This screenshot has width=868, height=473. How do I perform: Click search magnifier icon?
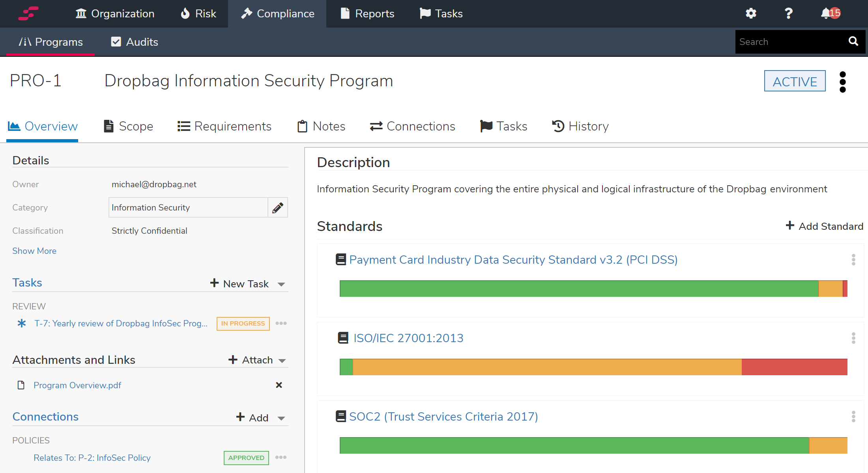[x=853, y=41]
